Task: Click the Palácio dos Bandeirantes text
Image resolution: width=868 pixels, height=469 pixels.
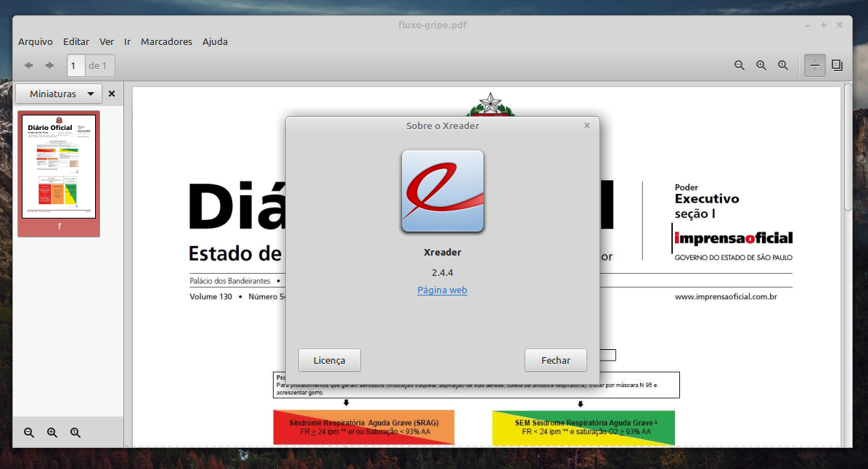Action: point(230,281)
